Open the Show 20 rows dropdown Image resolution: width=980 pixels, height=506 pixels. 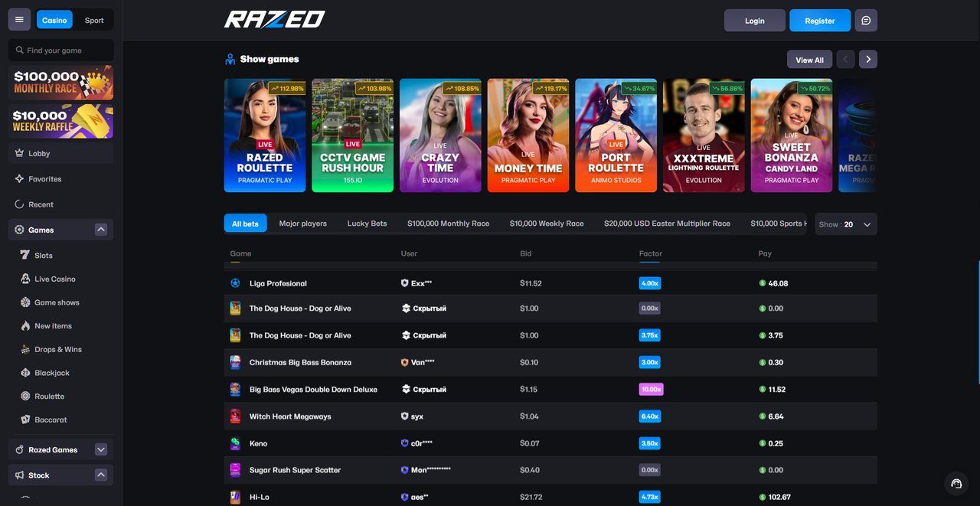pyautogui.click(x=846, y=224)
